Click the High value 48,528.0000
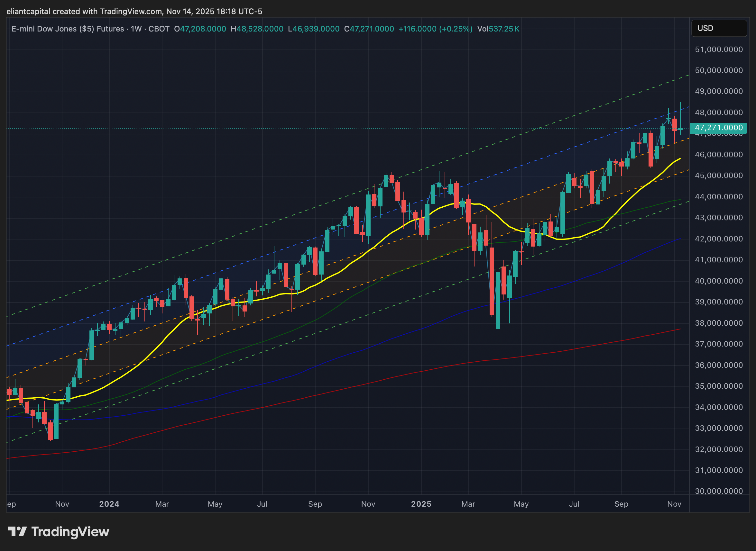756x551 pixels. point(260,29)
